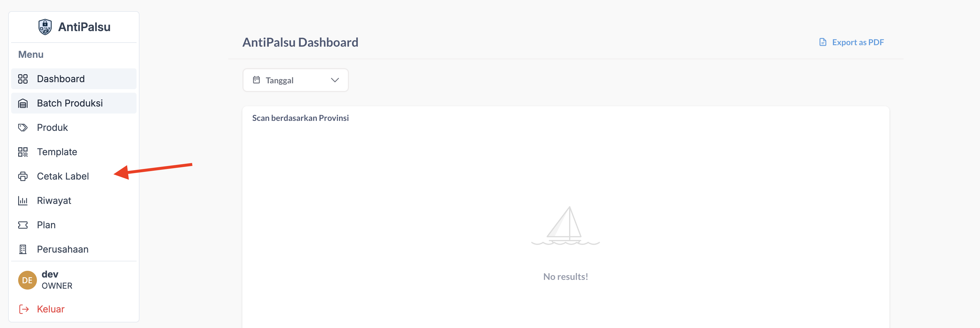Click the Riwayat bar chart icon
The width and height of the screenshot is (980, 328).
tap(23, 201)
